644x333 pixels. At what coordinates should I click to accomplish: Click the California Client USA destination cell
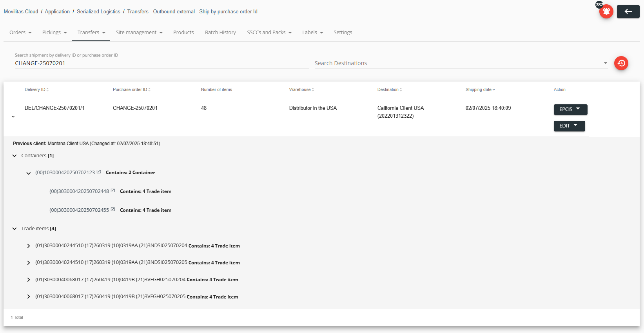[x=401, y=112]
